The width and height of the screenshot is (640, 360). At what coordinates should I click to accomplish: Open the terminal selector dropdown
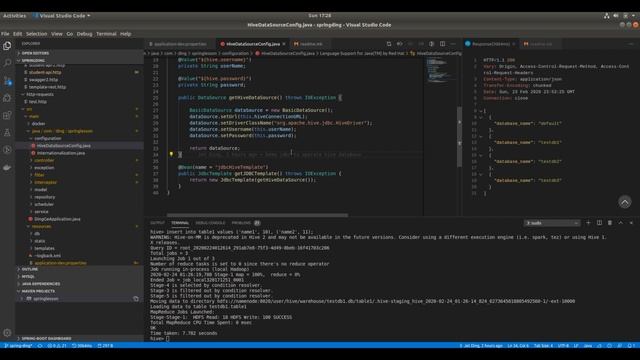pos(552,223)
